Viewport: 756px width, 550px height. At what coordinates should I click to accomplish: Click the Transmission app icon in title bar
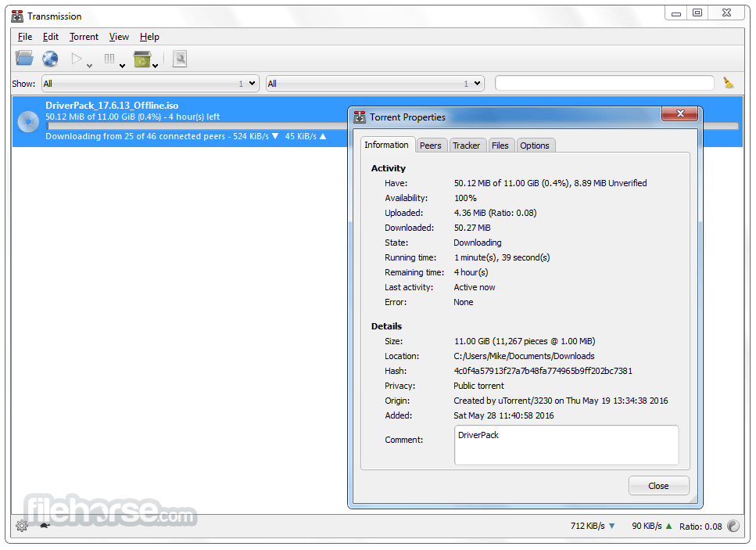pyautogui.click(x=17, y=16)
